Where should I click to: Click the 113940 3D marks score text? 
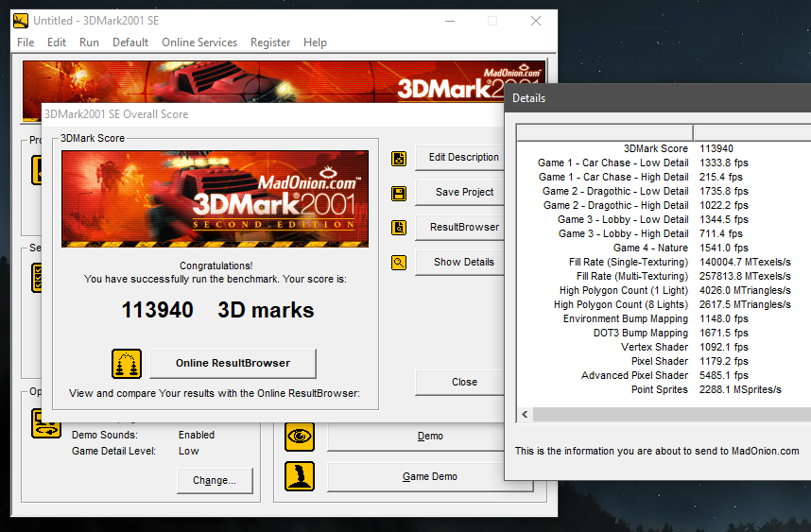point(217,310)
